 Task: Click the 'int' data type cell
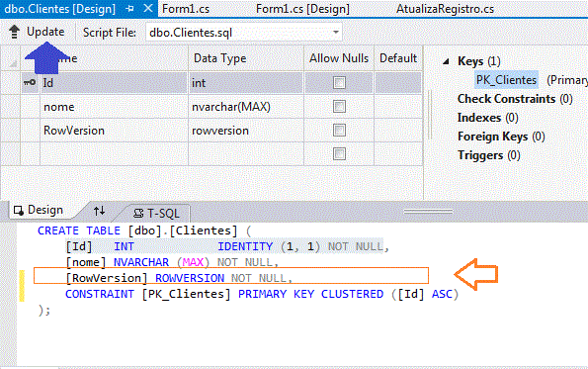(x=246, y=82)
